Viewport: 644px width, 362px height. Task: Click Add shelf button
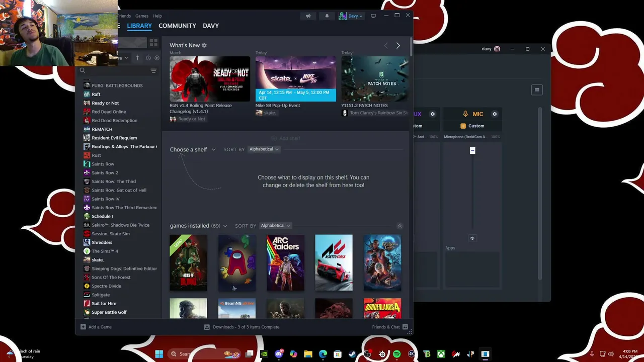tap(286, 138)
